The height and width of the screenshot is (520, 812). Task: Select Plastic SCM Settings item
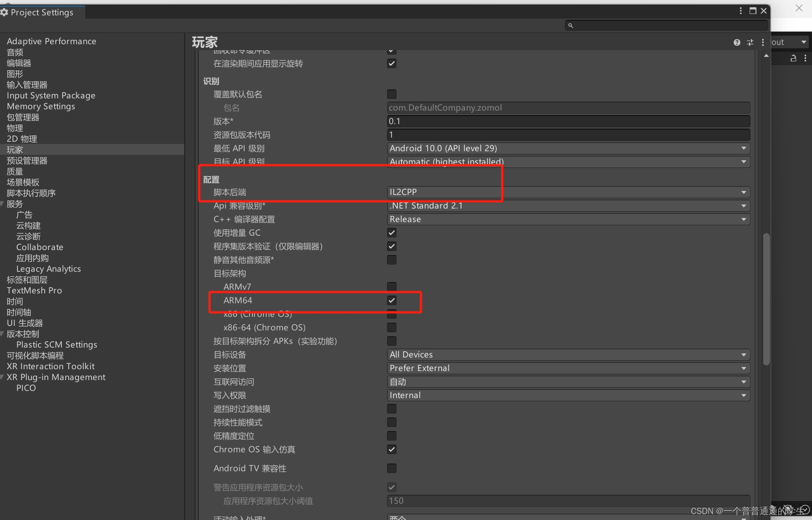coord(56,345)
